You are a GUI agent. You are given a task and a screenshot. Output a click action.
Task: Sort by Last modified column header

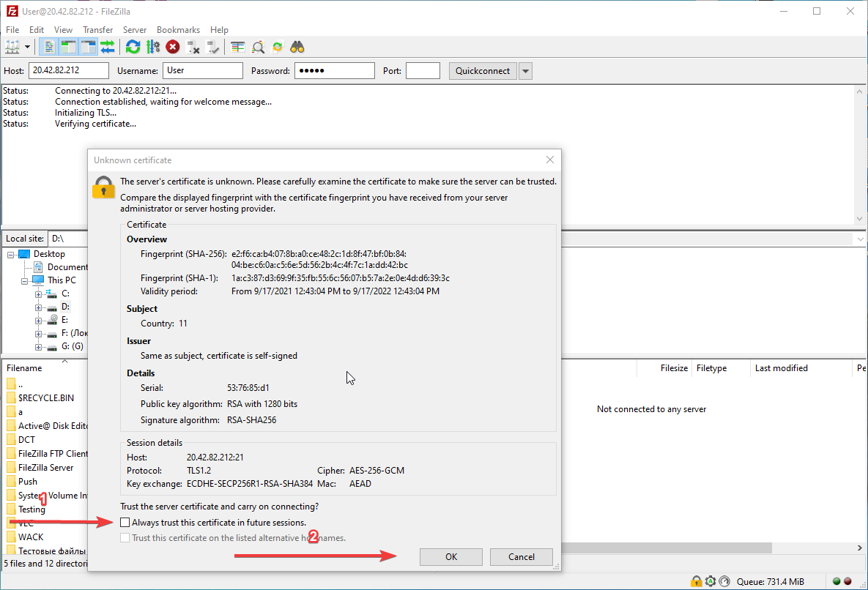(781, 368)
